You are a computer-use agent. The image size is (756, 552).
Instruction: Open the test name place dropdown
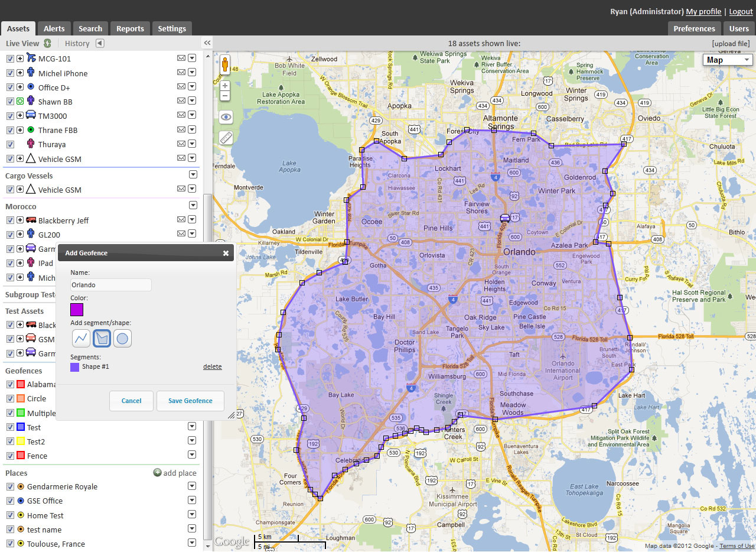pos(192,529)
